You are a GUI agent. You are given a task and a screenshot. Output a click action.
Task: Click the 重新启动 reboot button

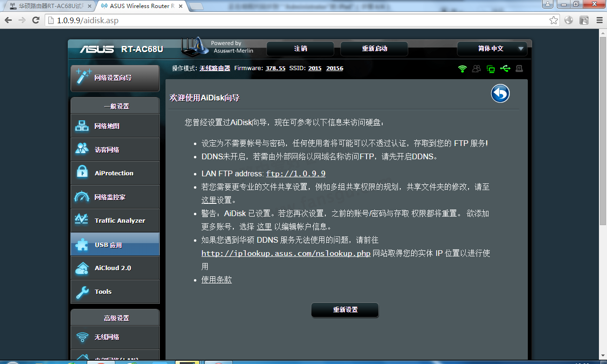click(374, 49)
